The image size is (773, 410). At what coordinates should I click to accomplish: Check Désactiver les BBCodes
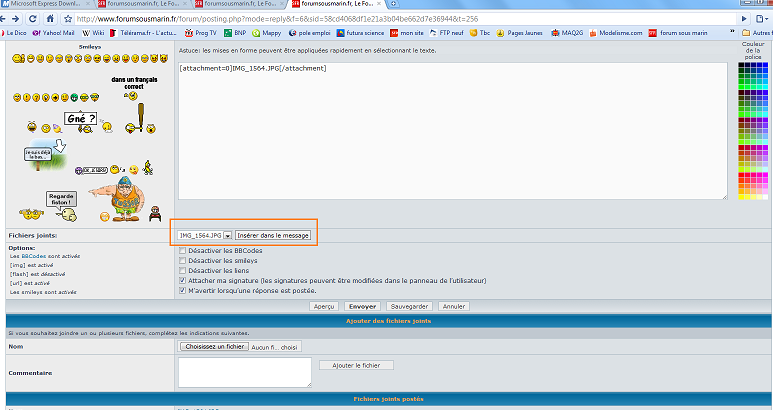click(x=181, y=250)
